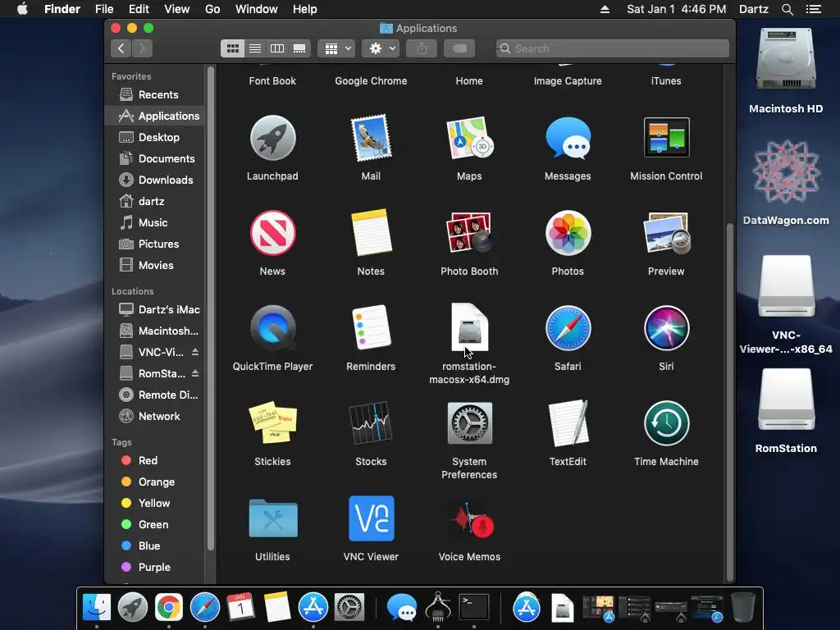Open the TextEdit app icon
840x630 pixels.
[x=568, y=422]
